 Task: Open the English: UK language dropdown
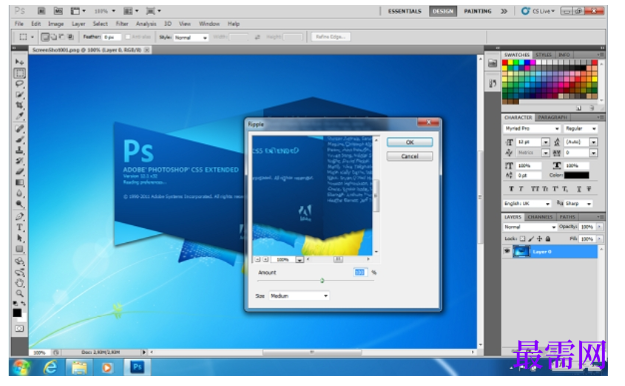[527, 203]
